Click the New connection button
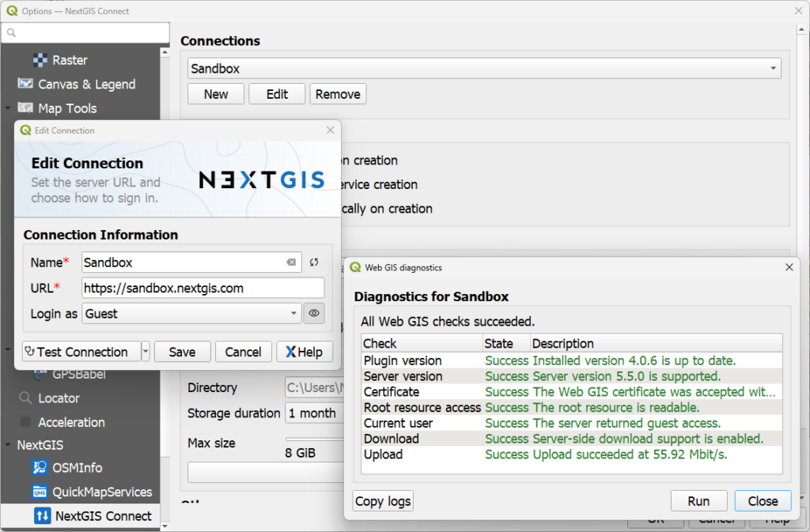 (x=215, y=94)
